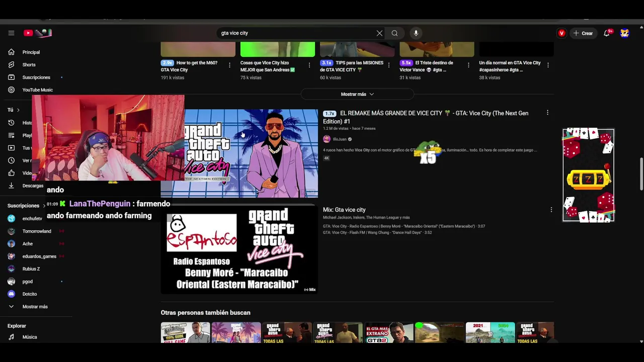The image size is (644, 362).
Task: Click the Ver más tarde clock icon
Action: coord(11,160)
